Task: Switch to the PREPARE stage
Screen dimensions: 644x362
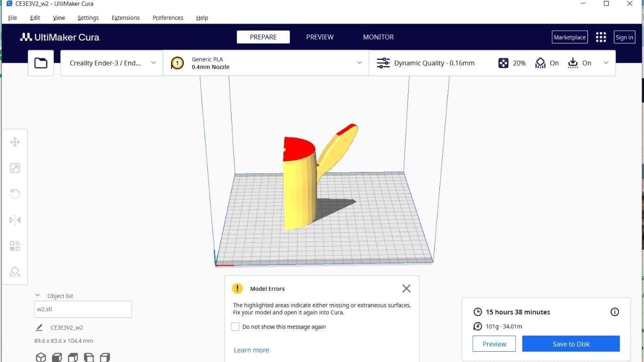Action: coord(263,37)
